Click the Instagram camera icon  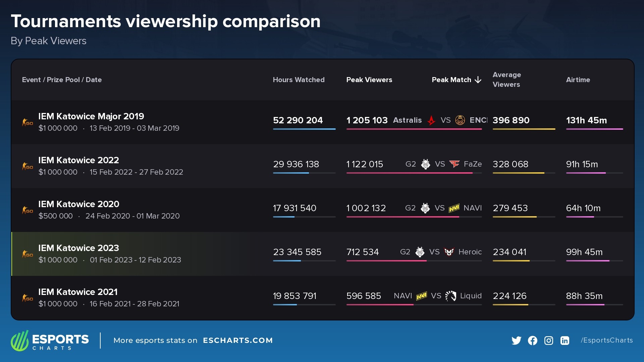click(x=548, y=341)
